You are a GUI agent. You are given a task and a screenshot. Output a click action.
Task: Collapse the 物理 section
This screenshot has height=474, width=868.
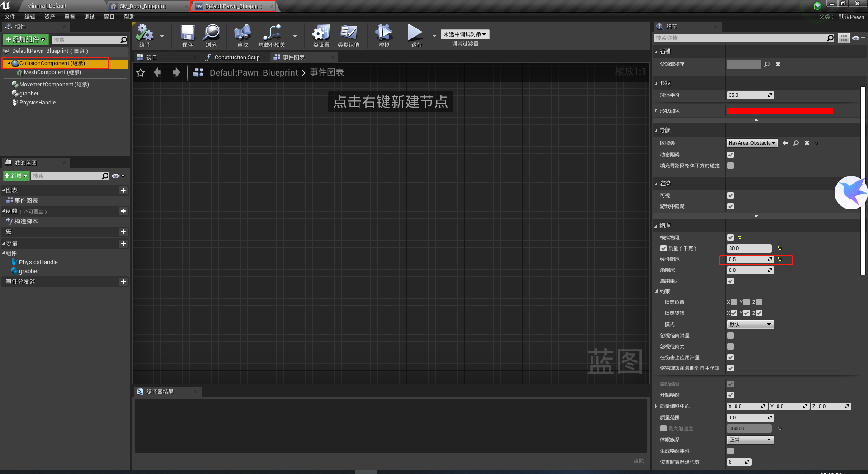point(656,226)
